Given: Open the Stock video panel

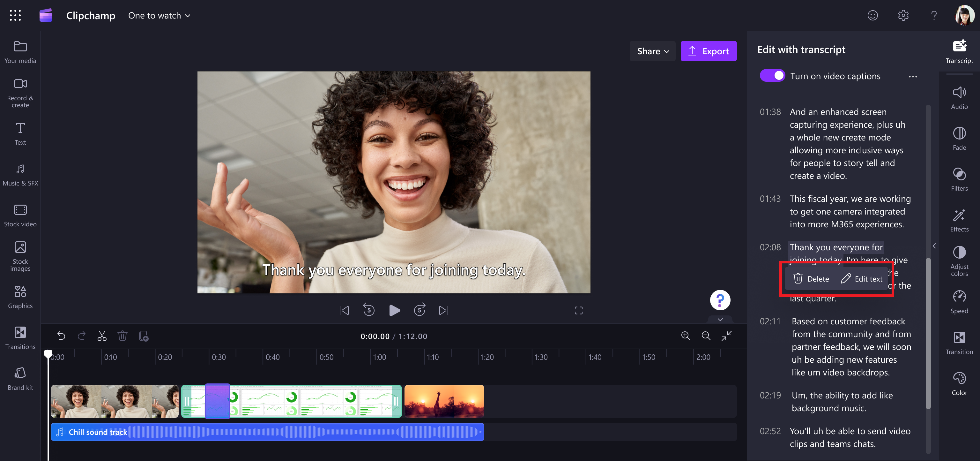Looking at the screenshot, I should pos(20,215).
